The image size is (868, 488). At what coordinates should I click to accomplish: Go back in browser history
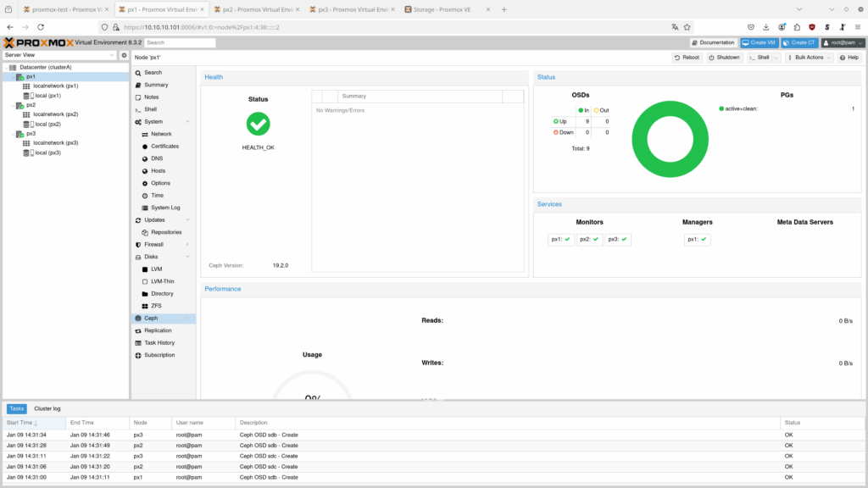tap(10, 27)
